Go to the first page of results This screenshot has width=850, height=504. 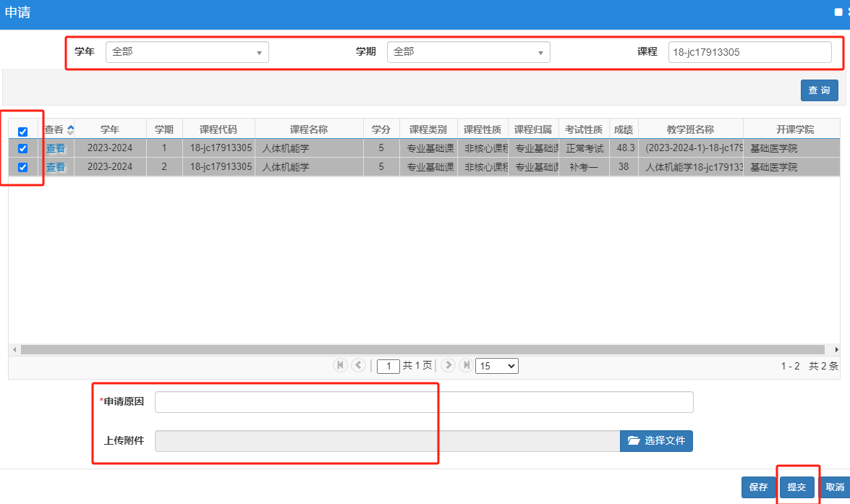(340, 366)
